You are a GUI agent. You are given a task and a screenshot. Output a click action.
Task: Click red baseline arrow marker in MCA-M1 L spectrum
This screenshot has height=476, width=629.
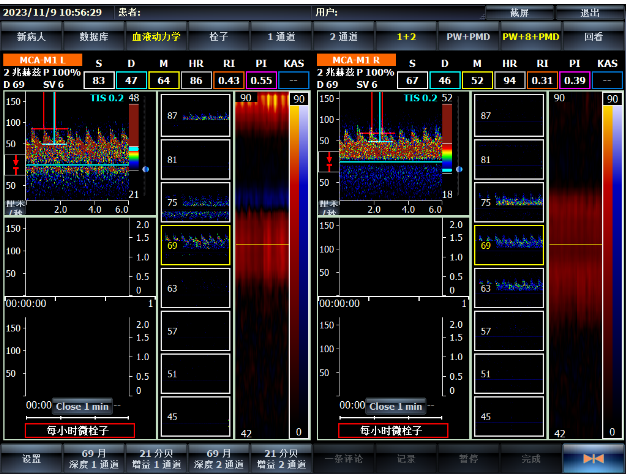[16, 165]
